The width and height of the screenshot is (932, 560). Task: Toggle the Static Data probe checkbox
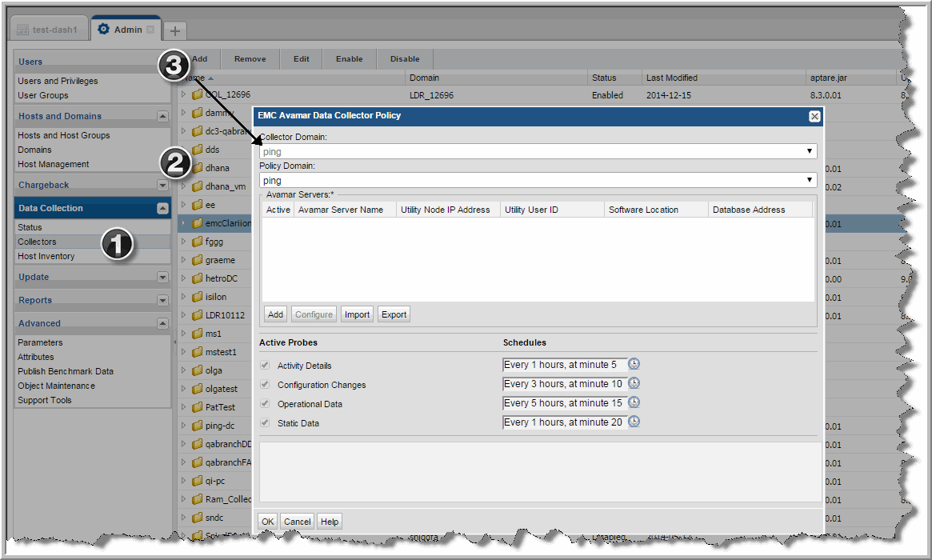click(x=265, y=423)
